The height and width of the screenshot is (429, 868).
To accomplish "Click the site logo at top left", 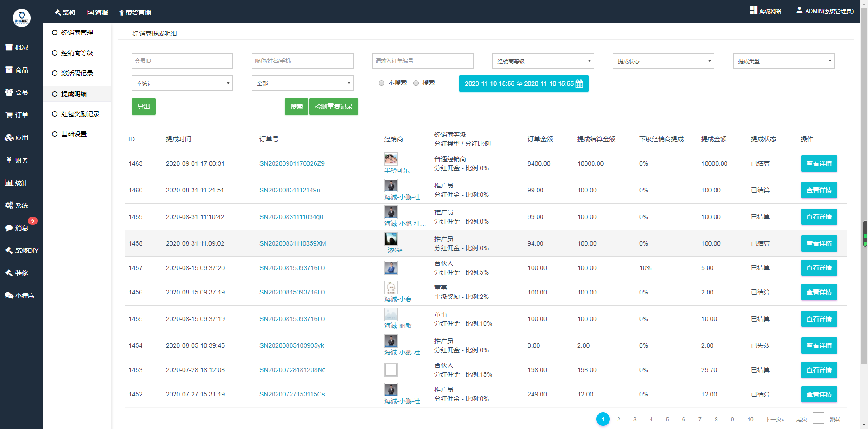I will click(x=21, y=18).
